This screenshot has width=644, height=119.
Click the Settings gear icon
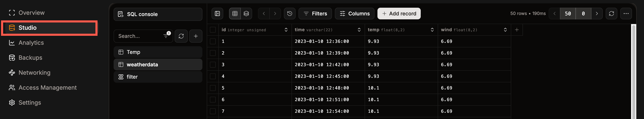pos(12,103)
